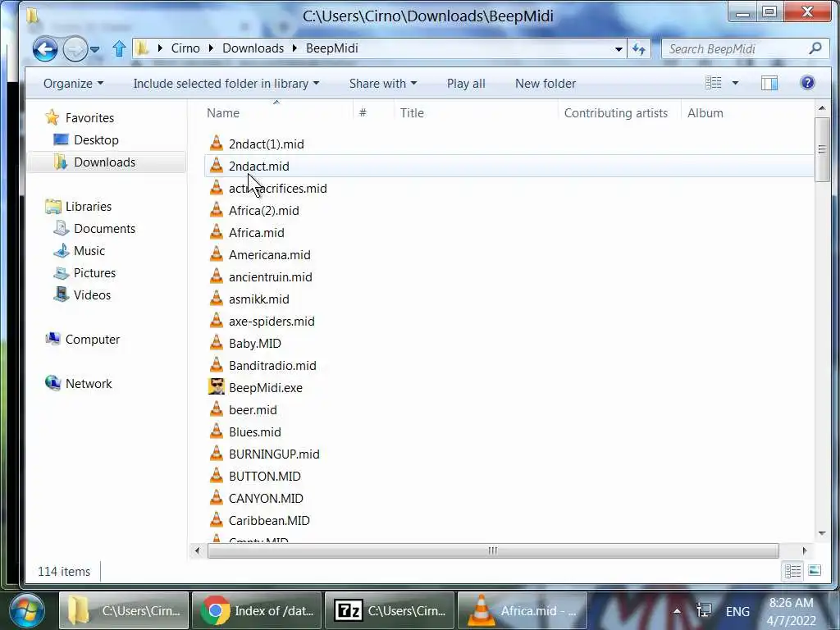Select Downloads in the navigation pane
840x630 pixels.
click(104, 162)
